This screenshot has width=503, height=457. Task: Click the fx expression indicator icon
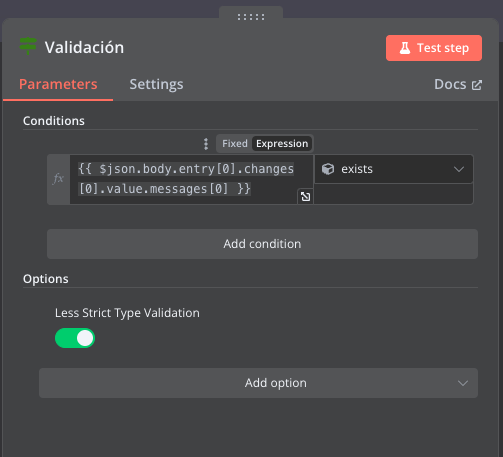pyautogui.click(x=59, y=179)
